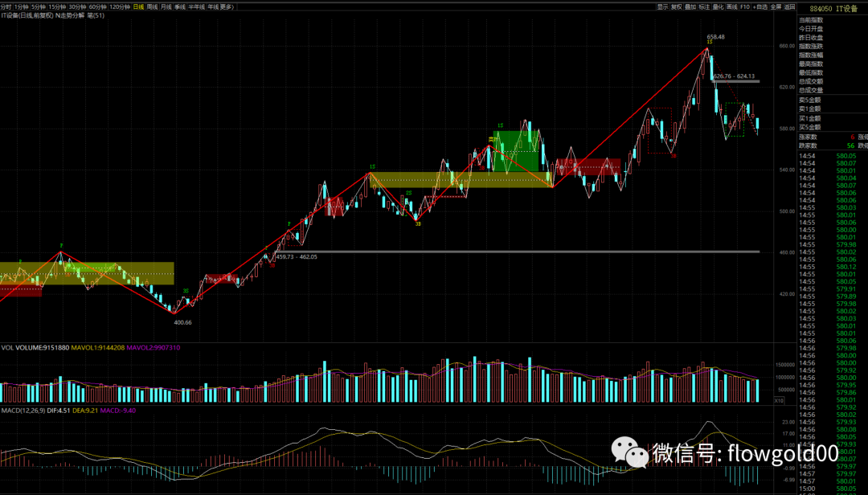
Task: Switch to the 月线 monthly chart
Action: [x=166, y=7]
